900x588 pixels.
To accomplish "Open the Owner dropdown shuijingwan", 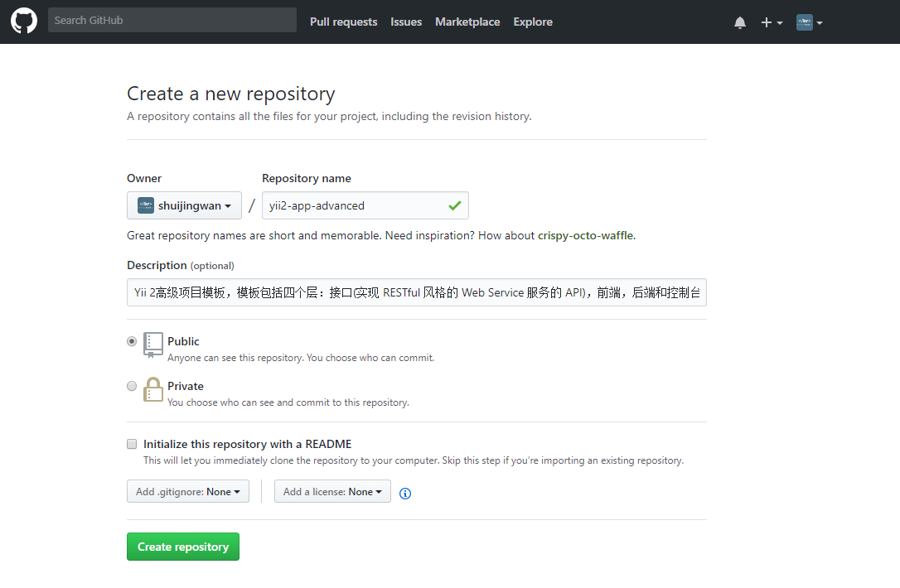I will coord(184,205).
